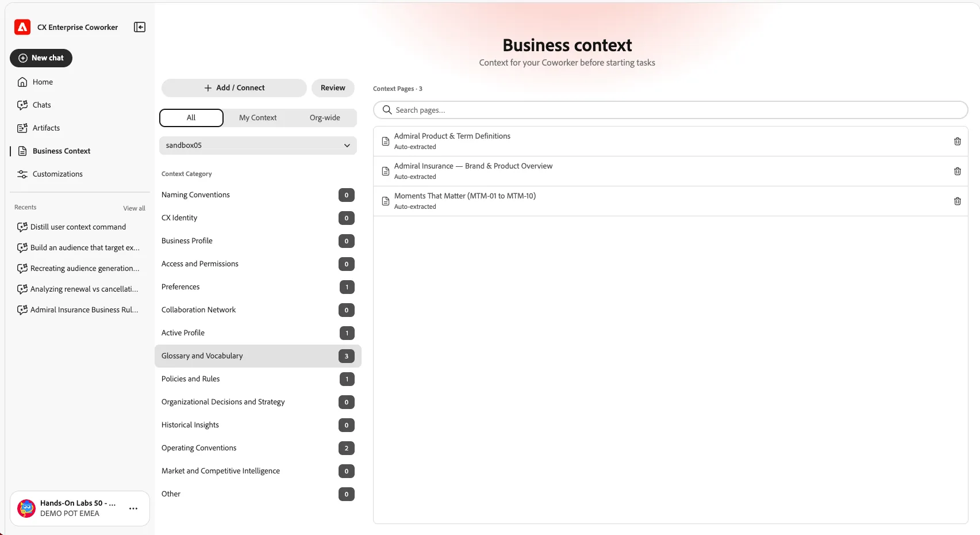The width and height of the screenshot is (980, 535).
Task: Start a New chat
Action: pos(41,58)
